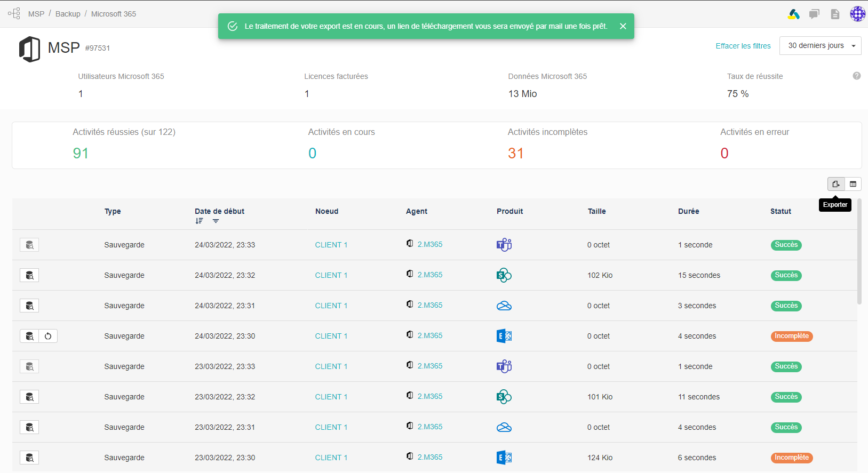Open CLIENT 1 link in 24/03/2022 23:30 row

tap(331, 336)
